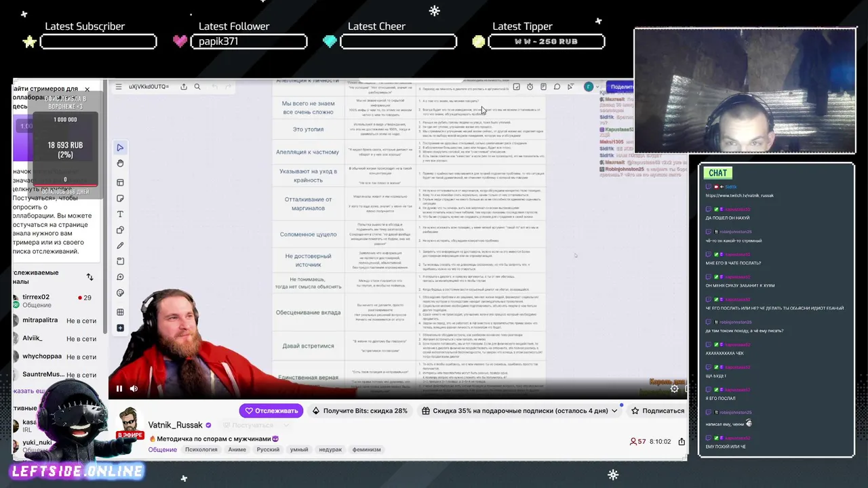Viewport: 868px width, 488px height.
Task: Choose the shapes tool
Action: 120,230
